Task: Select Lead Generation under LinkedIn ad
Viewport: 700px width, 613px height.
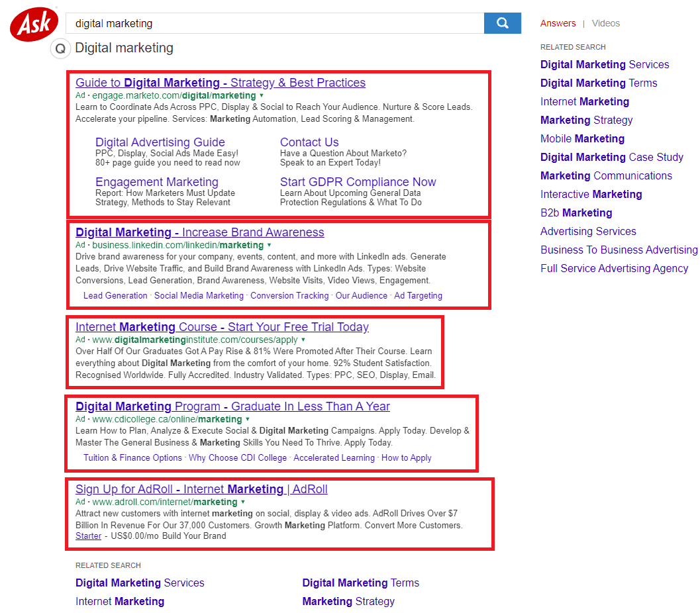Action: 115,295
